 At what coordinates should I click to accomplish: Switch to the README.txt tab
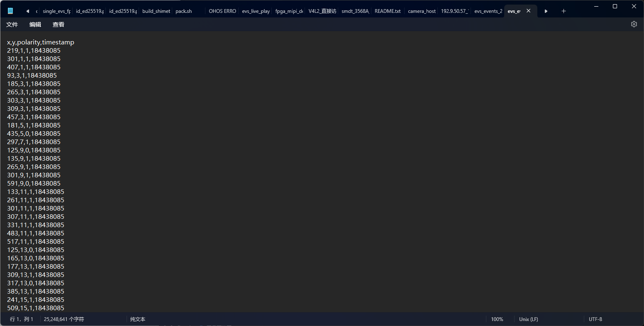[x=387, y=11]
